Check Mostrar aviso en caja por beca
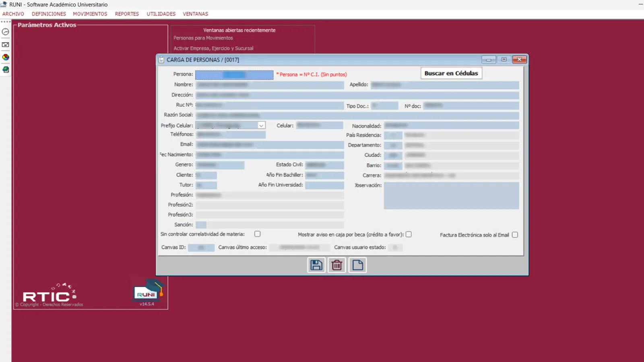 pos(409,234)
